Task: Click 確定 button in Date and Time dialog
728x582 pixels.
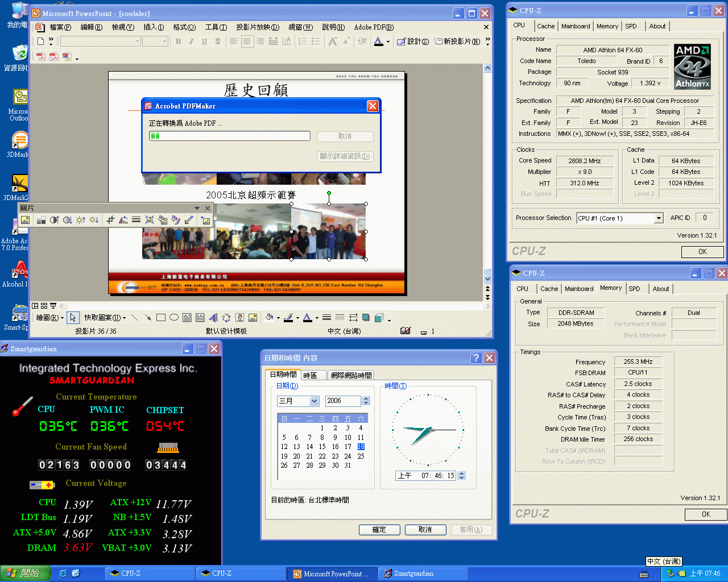Action: tap(379, 530)
